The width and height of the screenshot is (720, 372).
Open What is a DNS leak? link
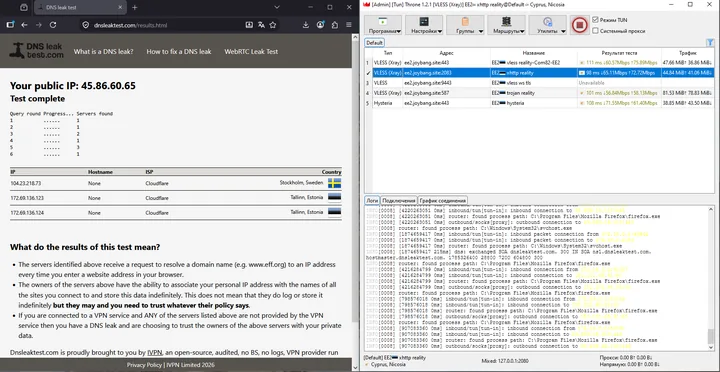tap(103, 51)
